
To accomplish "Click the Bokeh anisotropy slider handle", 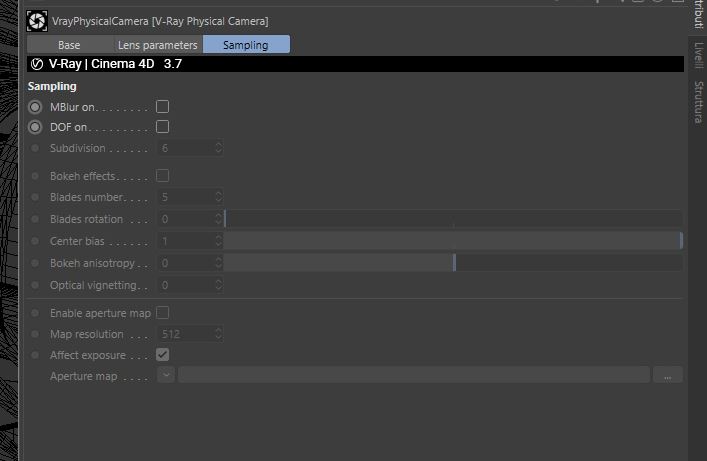I will (454, 263).
